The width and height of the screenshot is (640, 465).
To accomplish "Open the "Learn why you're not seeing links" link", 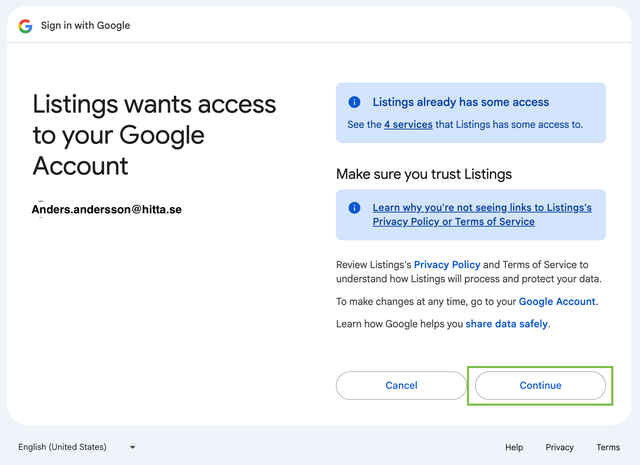I will coord(481,214).
